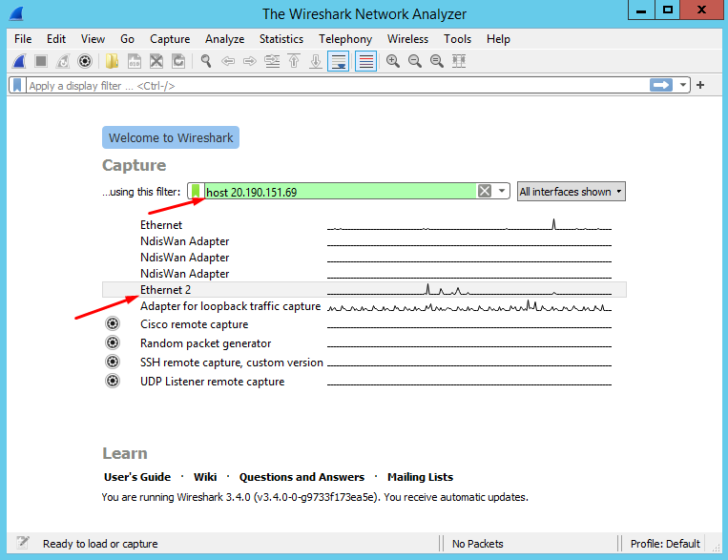
Task: Select first NdisWan Adapter interface
Action: pyautogui.click(x=364, y=241)
